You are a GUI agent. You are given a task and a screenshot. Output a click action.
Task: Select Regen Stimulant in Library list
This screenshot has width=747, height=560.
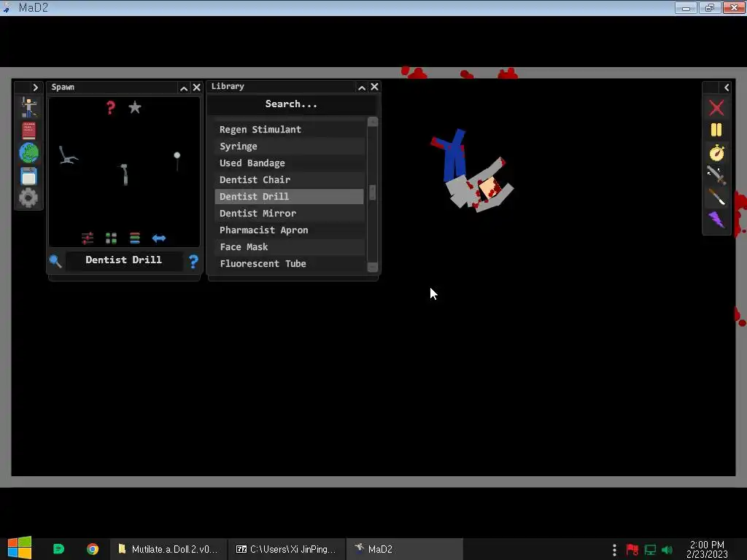click(x=289, y=130)
